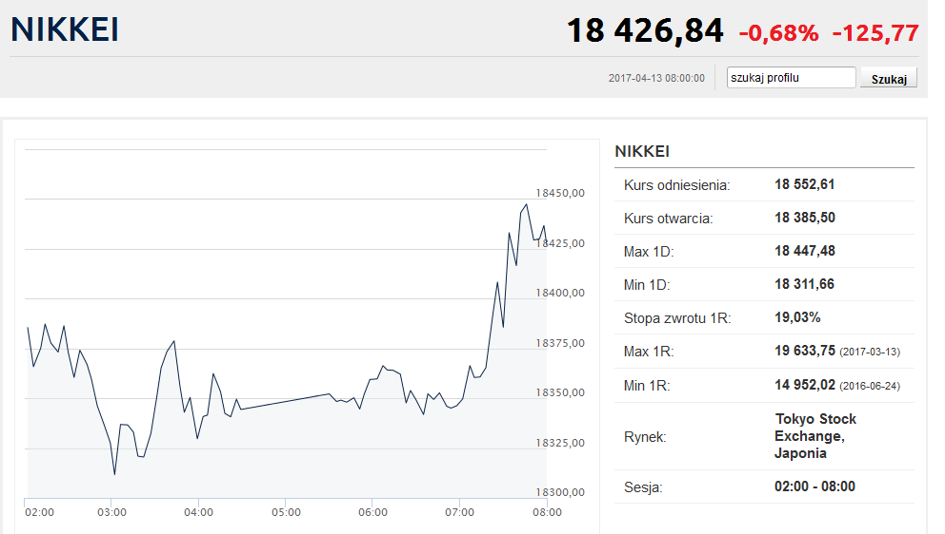Screen dimensions: 945x534
Task: Select the session hours 02:00 - 08:00
Action: pyautogui.click(x=815, y=486)
